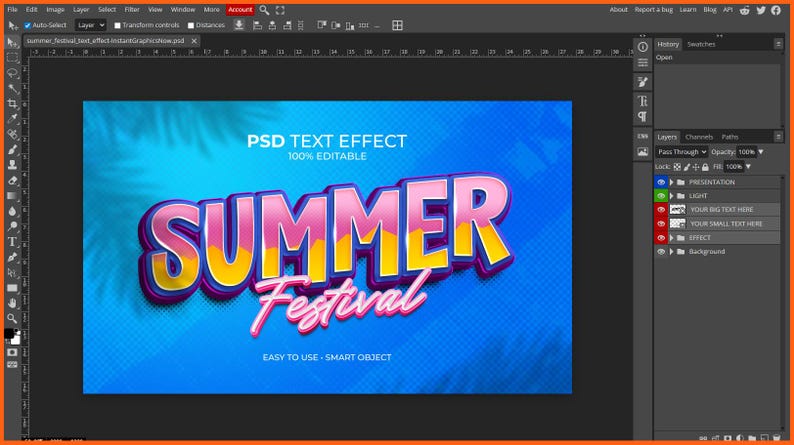Image resolution: width=794 pixels, height=445 pixels.
Task: Select the Pen tool
Action: point(12,257)
